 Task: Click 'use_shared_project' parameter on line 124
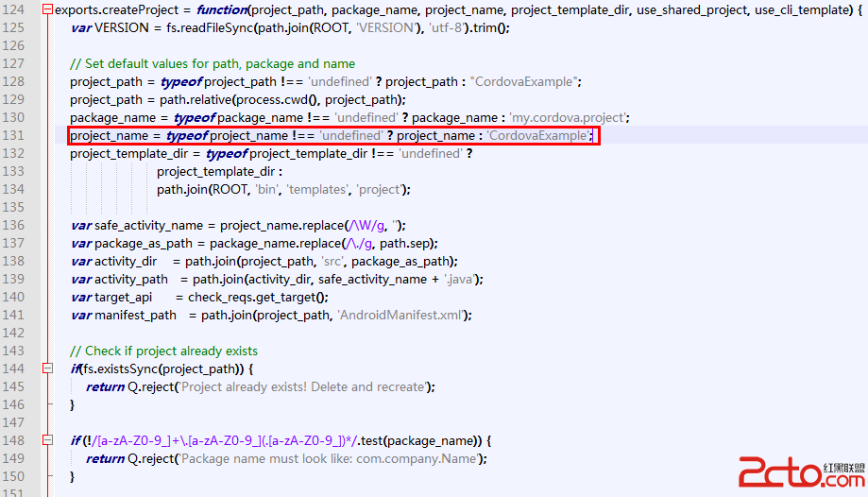[x=689, y=9]
